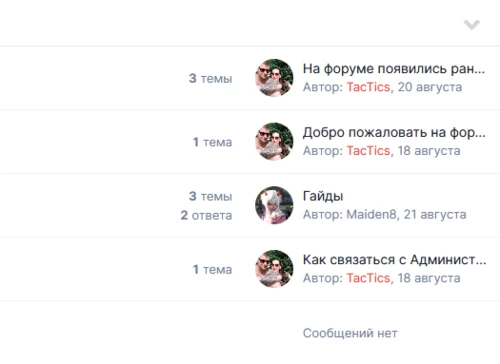Click '3 темы' count in Гайды row
Image resolution: width=500 pixels, height=364 pixels.
210,196
